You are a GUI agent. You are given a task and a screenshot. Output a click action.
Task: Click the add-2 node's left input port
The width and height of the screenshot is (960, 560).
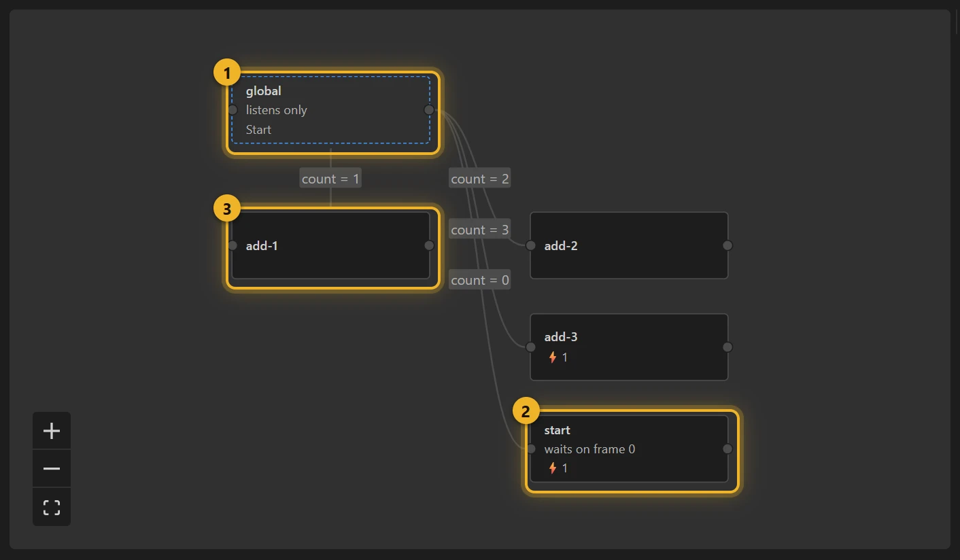pyautogui.click(x=531, y=245)
